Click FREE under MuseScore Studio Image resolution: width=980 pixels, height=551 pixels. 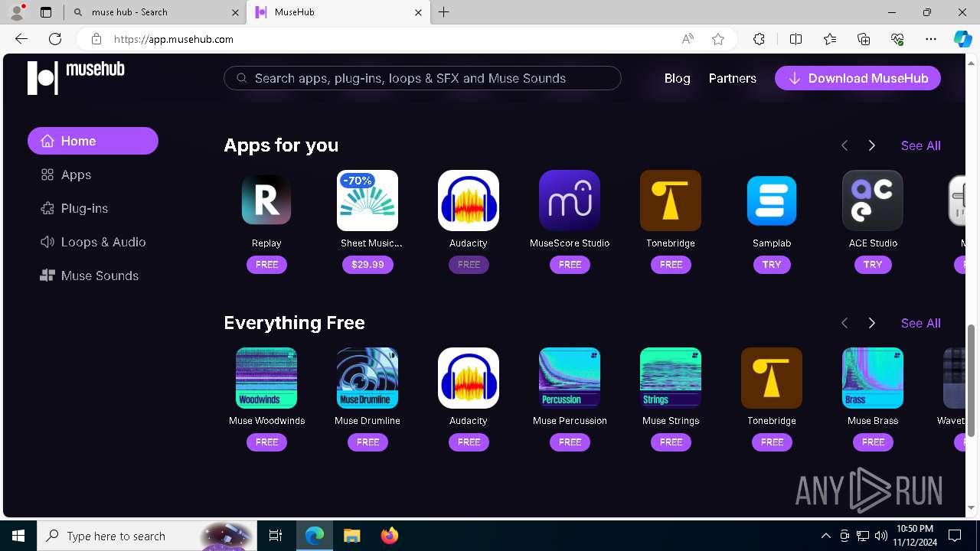[x=570, y=265]
